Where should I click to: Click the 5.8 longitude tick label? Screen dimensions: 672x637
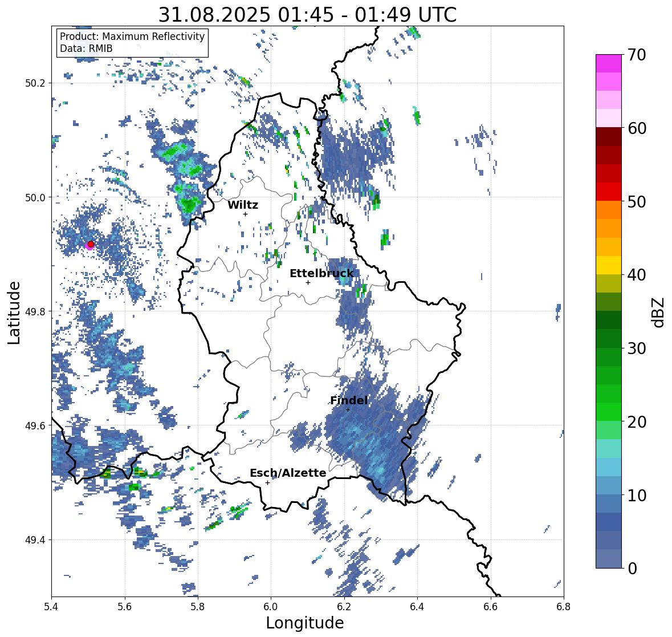[x=198, y=606]
